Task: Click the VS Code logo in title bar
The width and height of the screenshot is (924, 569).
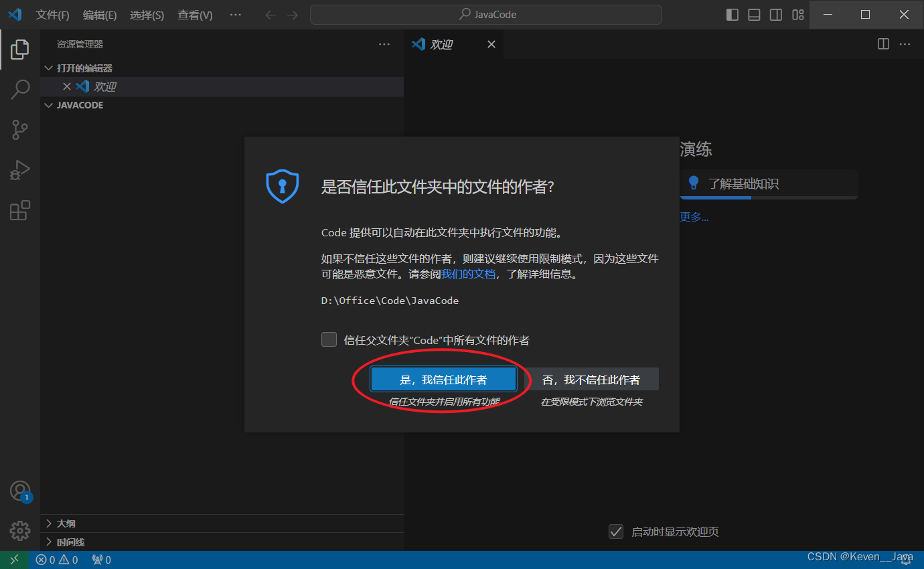Action: coord(15,15)
